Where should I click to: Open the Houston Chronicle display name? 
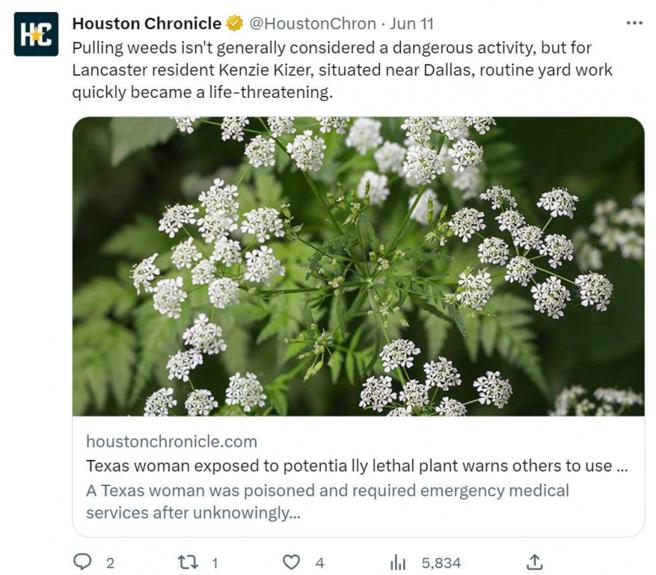point(147,23)
